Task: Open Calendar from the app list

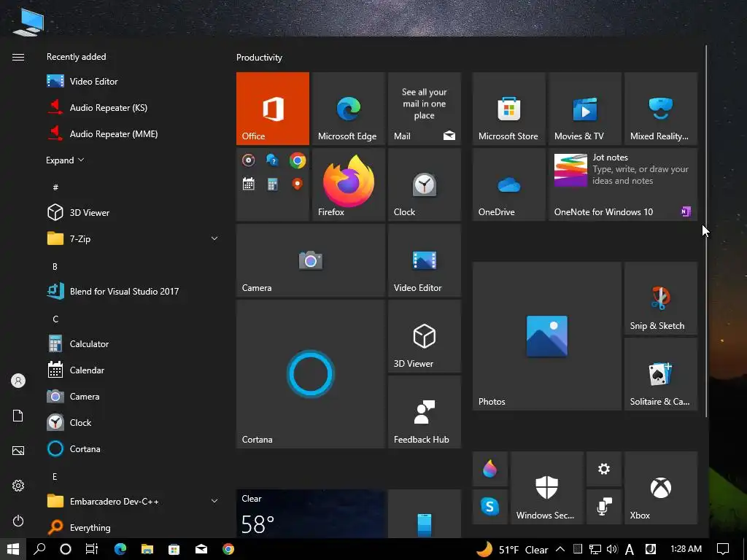Action: point(133,370)
